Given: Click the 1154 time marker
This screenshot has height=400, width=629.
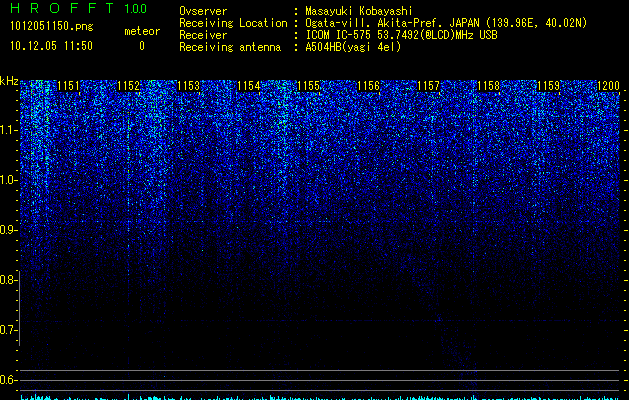Looking at the screenshot, I should (x=248, y=85).
